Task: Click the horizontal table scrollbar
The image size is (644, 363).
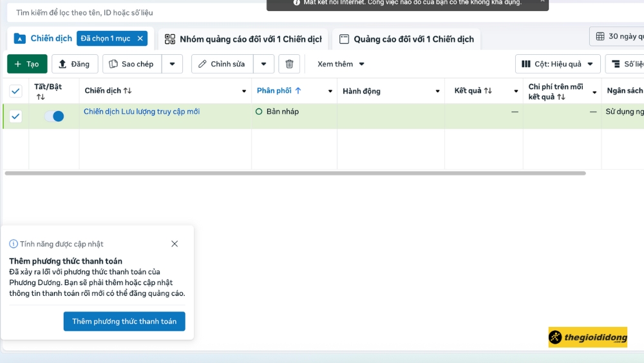Action: (295, 173)
